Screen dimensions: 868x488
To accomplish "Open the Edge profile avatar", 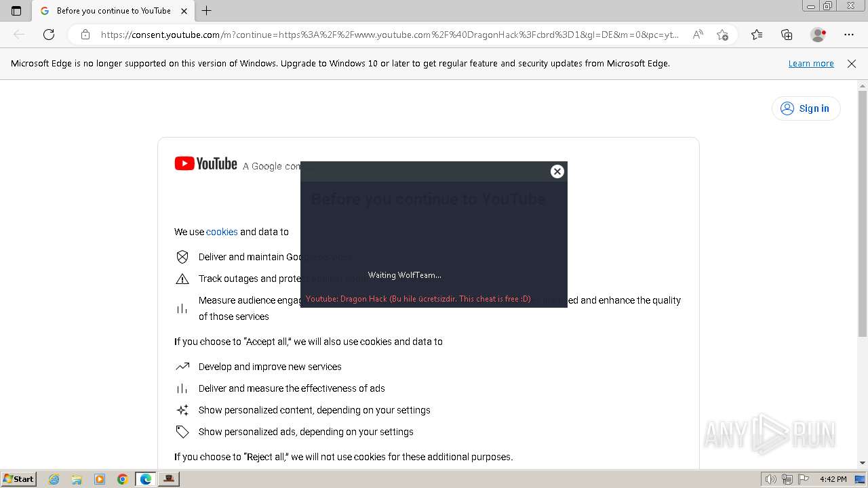I will coord(818,35).
